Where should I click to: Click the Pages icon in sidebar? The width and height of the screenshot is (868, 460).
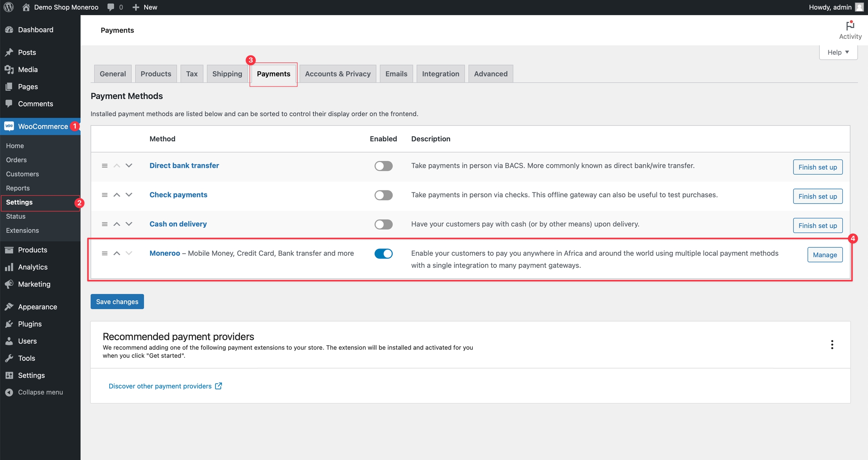(9, 87)
